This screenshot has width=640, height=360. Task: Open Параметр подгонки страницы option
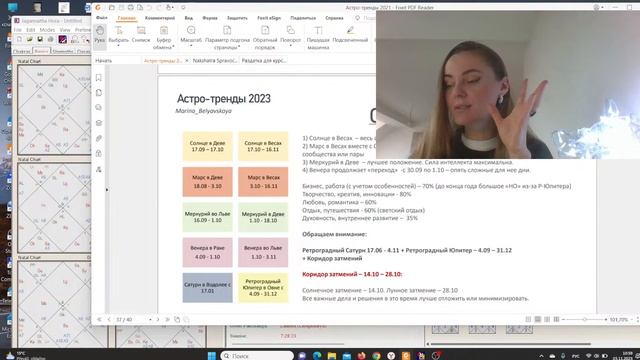point(227,37)
